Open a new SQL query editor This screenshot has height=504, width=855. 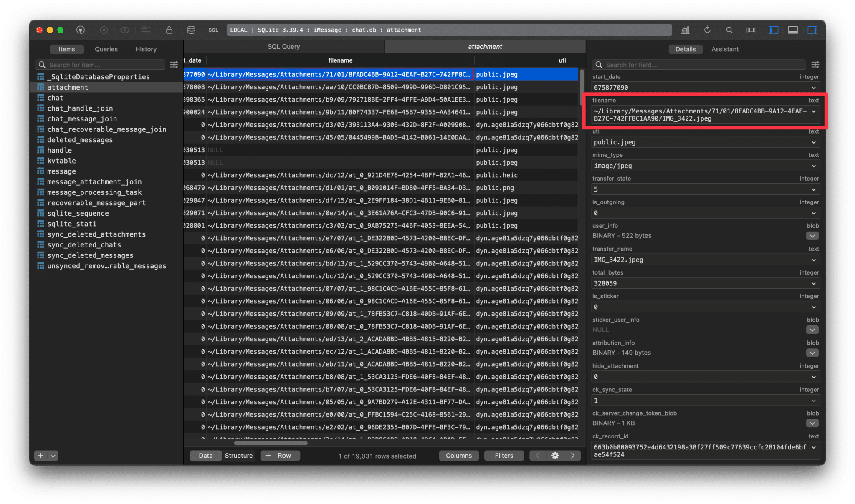pyautogui.click(x=213, y=30)
